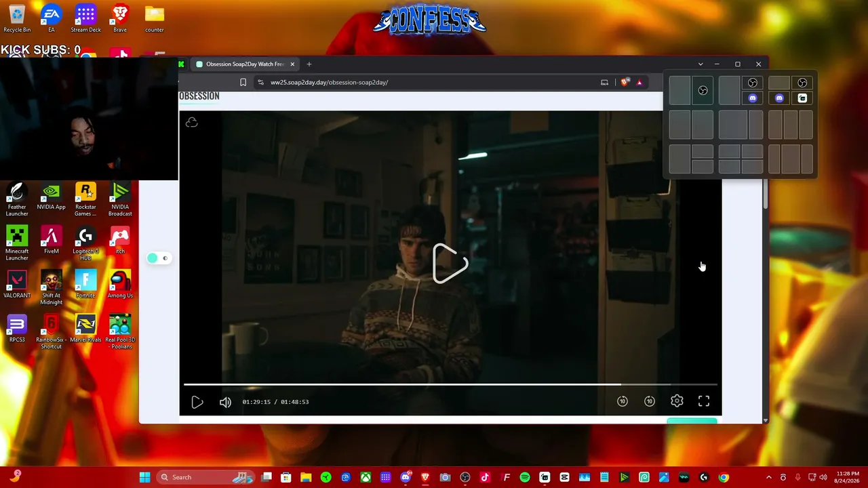Launch Google Chrome from the taskbar
Viewport: 868px width, 488px height.
724,477
